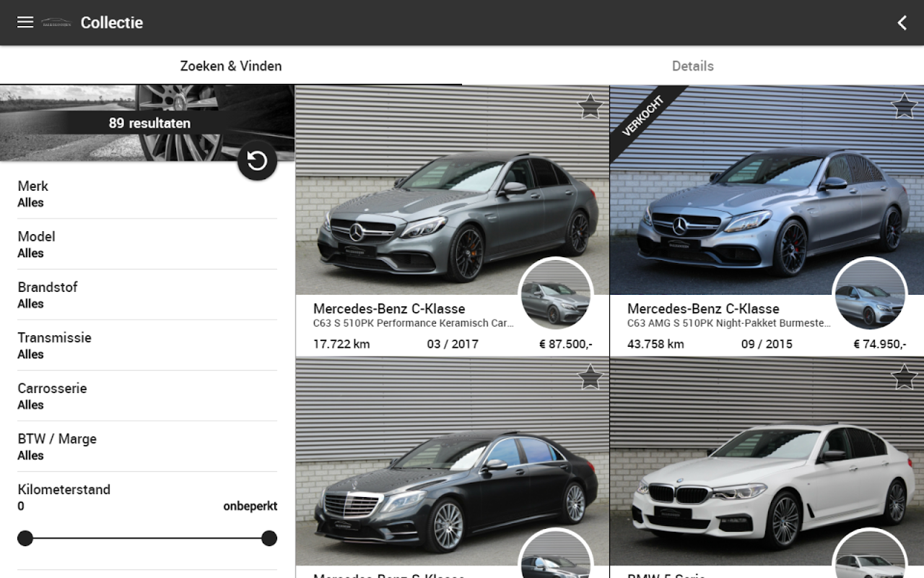Image resolution: width=924 pixels, height=578 pixels.
Task: Click the 89 resultaten count
Action: (149, 123)
